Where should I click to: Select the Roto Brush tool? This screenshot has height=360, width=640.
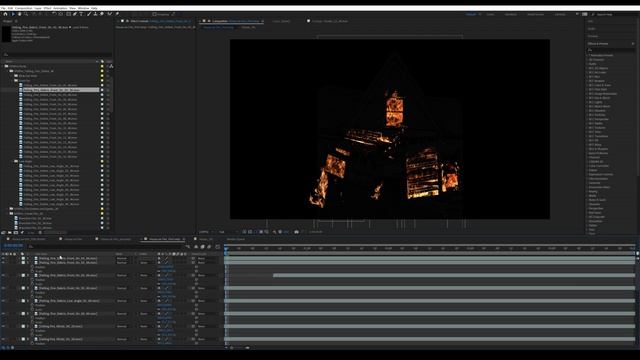pos(109,14)
